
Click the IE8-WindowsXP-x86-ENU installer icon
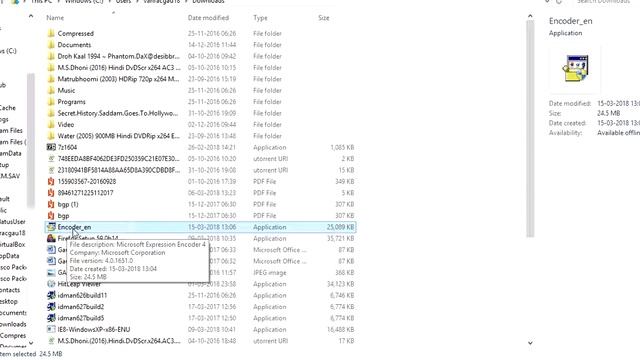point(51,329)
